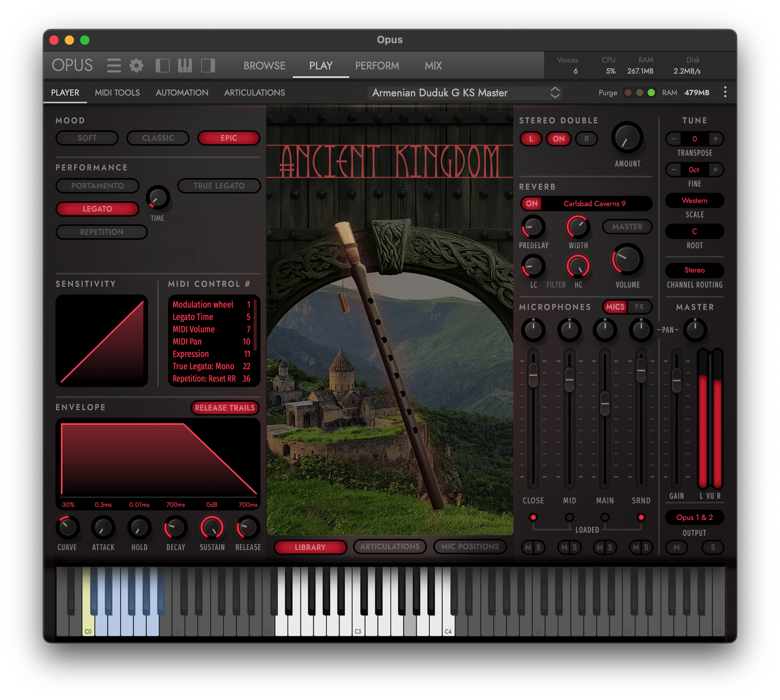Screen dimensions: 780x700
Task: Click the Master gain fader
Action: point(676,380)
